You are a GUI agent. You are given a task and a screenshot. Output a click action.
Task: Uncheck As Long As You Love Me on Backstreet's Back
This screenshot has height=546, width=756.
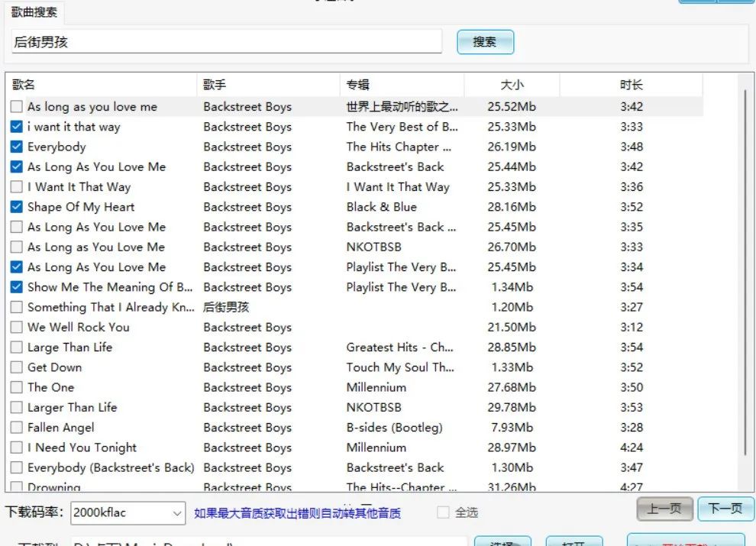coord(16,167)
